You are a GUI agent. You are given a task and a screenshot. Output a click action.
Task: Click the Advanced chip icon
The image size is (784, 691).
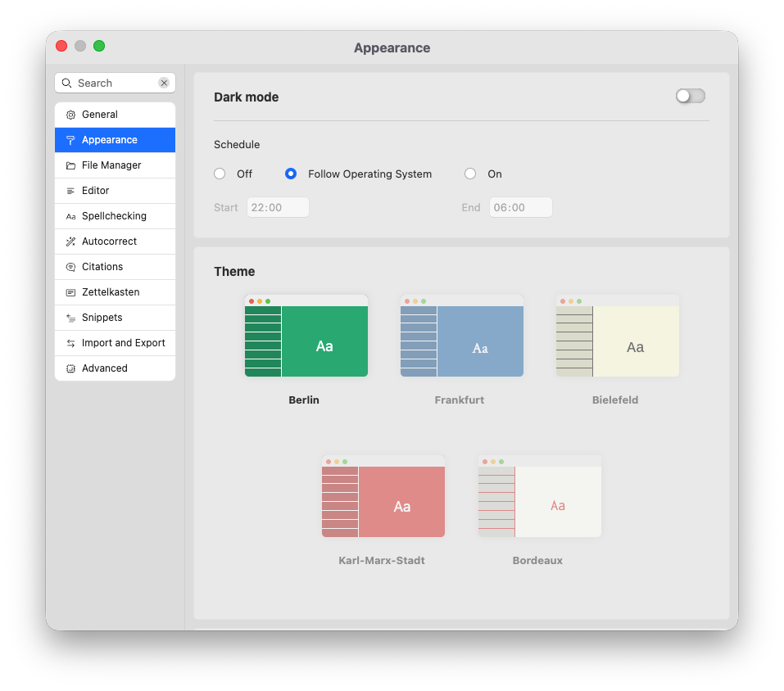(70, 368)
